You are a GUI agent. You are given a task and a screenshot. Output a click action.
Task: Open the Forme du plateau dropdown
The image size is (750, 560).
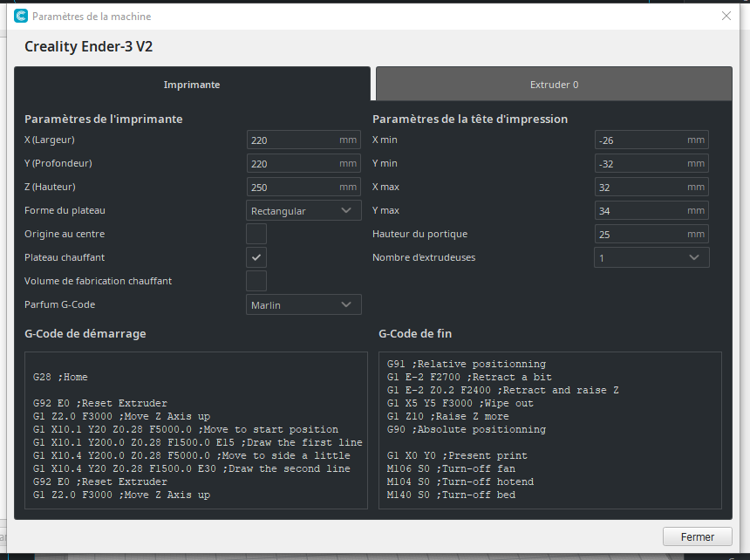(x=303, y=210)
